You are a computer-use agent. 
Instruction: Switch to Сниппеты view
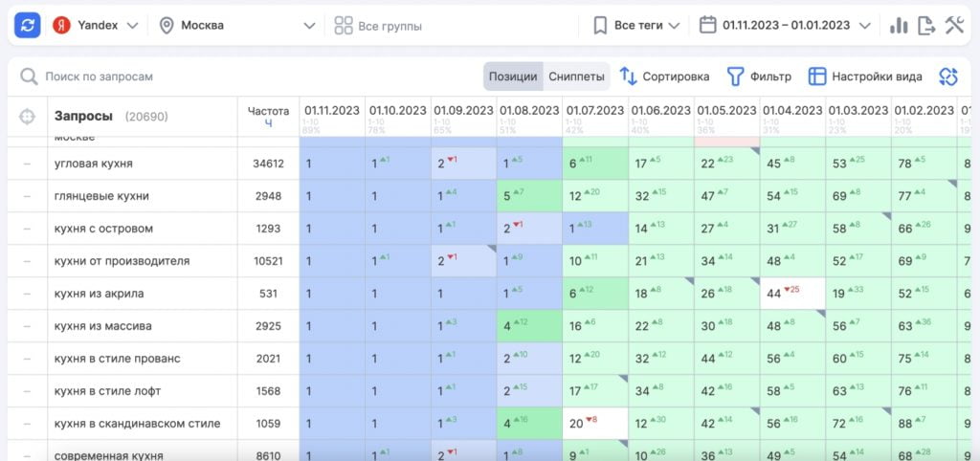[576, 77]
